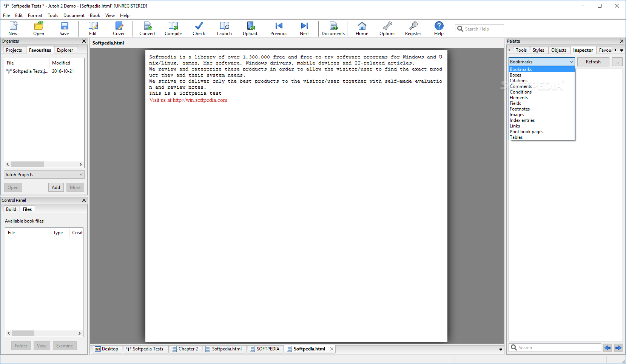The width and height of the screenshot is (626, 364).
Task: Open Options wrench icon
Action: click(x=387, y=29)
